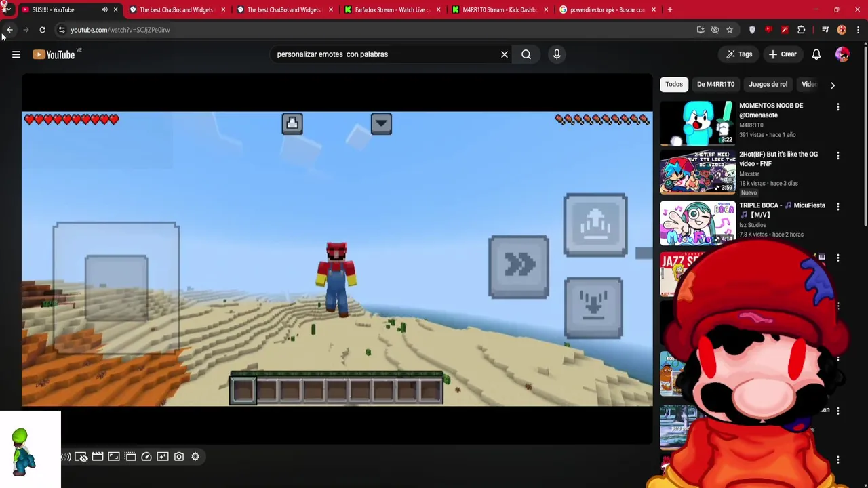The height and width of the screenshot is (488, 868).
Task: Open options for MOMENTOS NOOB video
Action: click(x=838, y=107)
